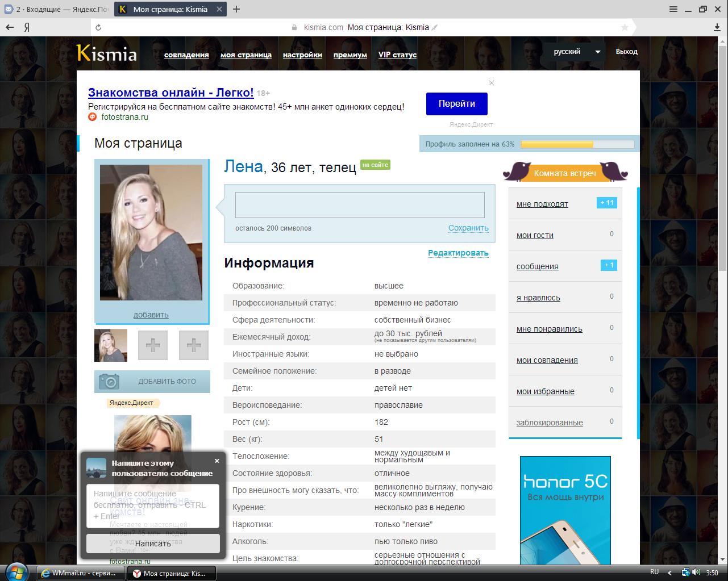Open the Комната встреч banner
728x581 pixels.
click(x=565, y=172)
